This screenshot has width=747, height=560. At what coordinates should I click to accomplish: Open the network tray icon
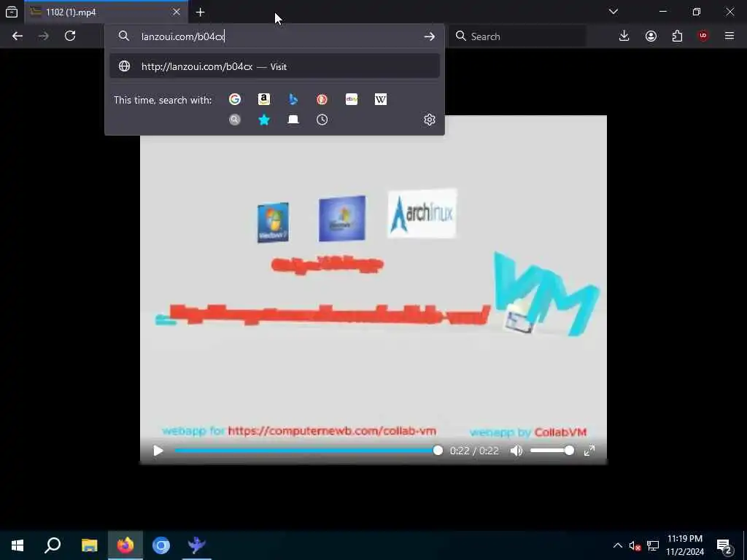(653, 545)
